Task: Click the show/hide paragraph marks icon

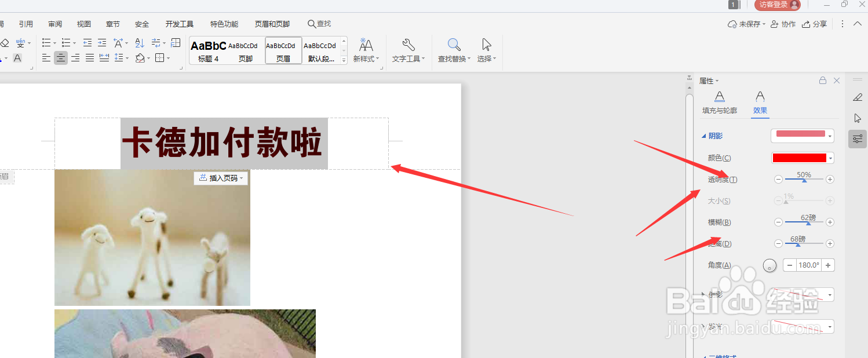Action: point(156,43)
